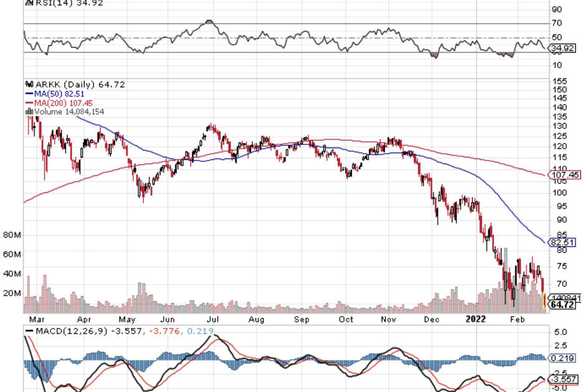The height and width of the screenshot is (392, 583).
Task: Click the 82.51 price tag on right axis
Action: click(x=563, y=242)
